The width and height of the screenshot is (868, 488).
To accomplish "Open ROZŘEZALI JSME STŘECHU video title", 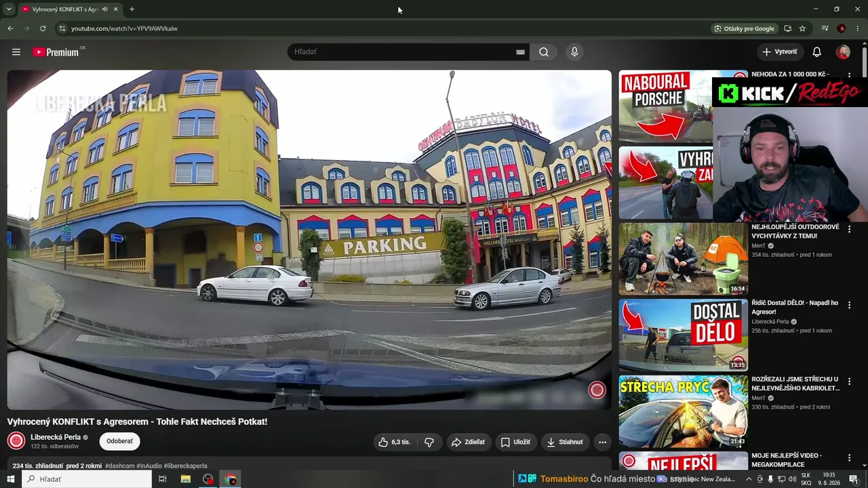I will point(795,384).
